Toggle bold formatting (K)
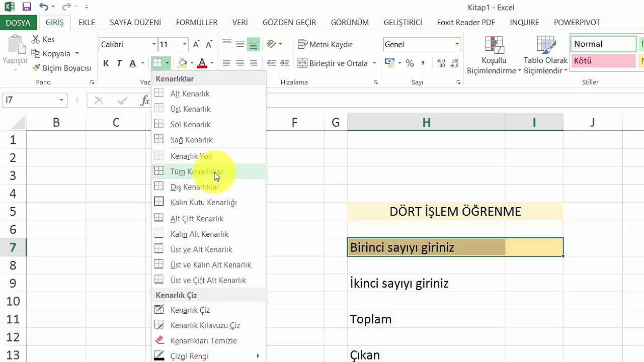 pyautogui.click(x=106, y=63)
